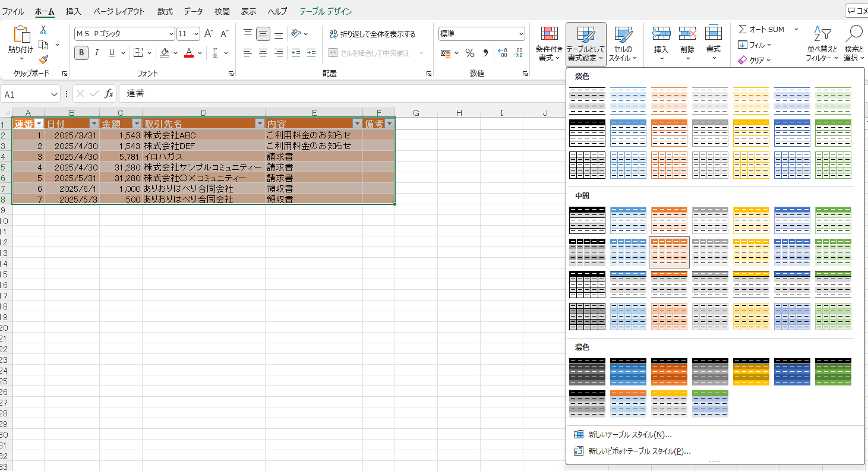Toggle italic formatting
Screen dimensions: 868x471
[96, 53]
